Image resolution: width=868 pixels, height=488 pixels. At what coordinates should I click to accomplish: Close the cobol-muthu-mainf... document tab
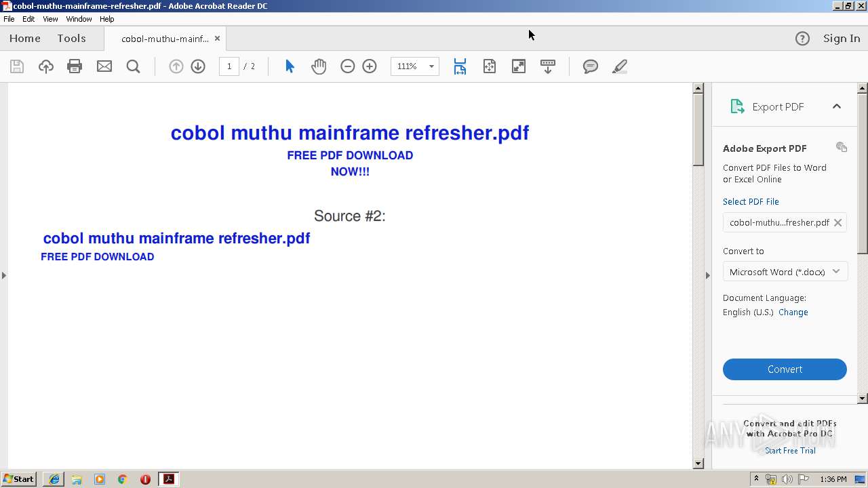[x=217, y=39]
